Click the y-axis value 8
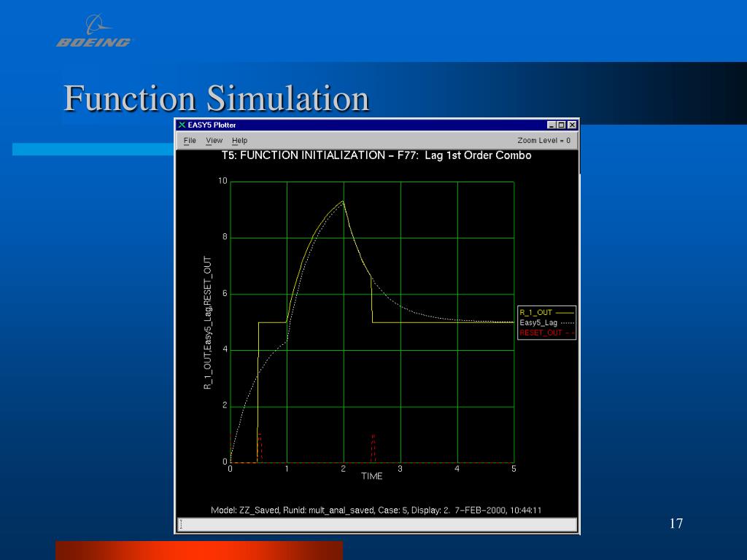This screenshot has width=747, height=560. coord(225,237)
